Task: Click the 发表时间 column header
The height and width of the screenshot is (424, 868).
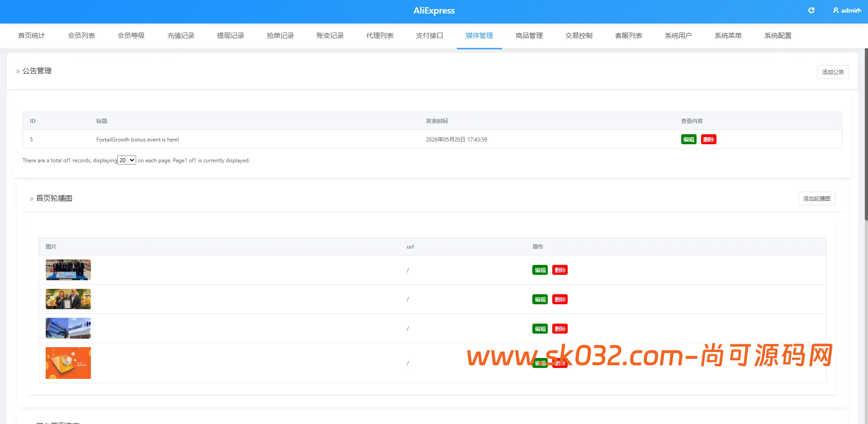Action: point(436,121)
